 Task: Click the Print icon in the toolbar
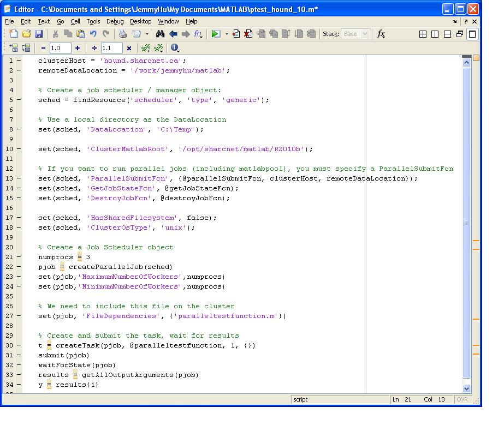(x=123, y=34)
